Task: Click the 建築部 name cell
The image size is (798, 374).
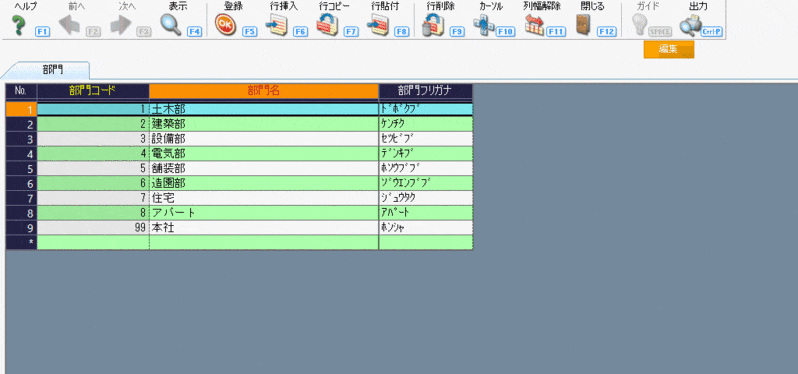Action: 264,124
